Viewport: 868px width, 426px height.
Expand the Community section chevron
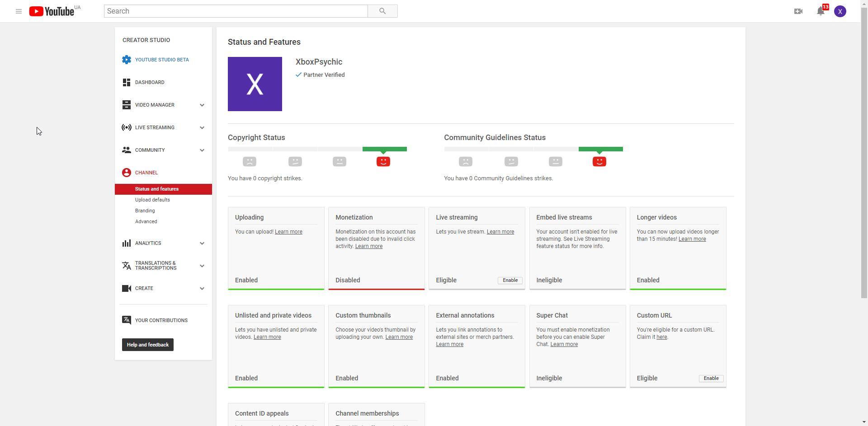point(202,150)
